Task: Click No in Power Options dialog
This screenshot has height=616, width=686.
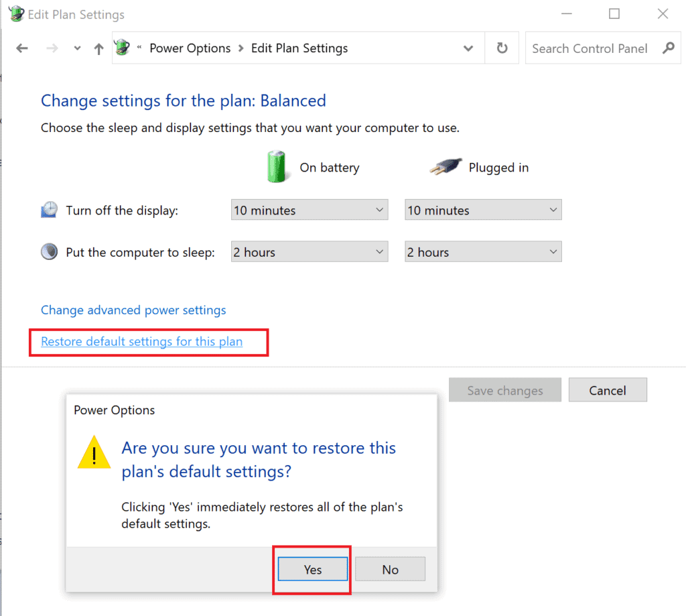Action: pyautogui.click(x=390, y=570)
